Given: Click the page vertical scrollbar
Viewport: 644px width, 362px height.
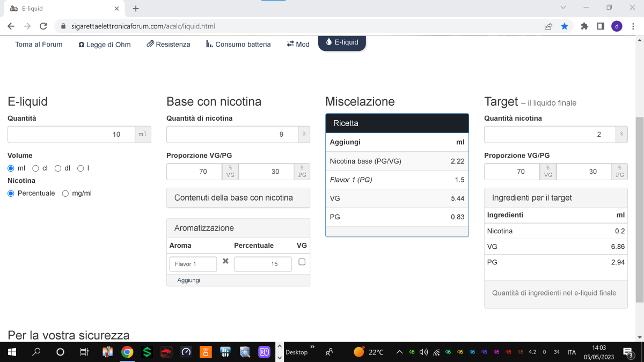Looking at the screenshot, I should (x=639, y=209).
